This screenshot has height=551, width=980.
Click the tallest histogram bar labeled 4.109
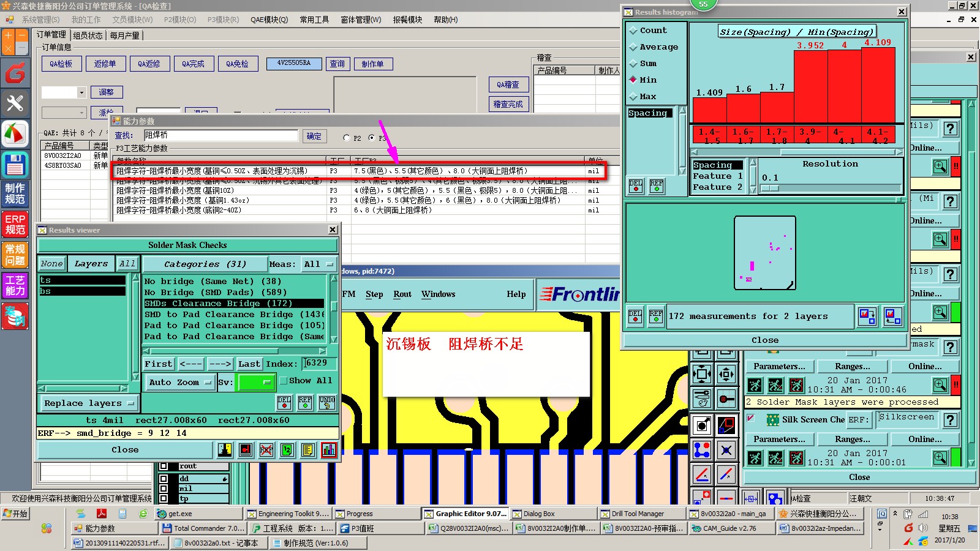tap(878, 84)
